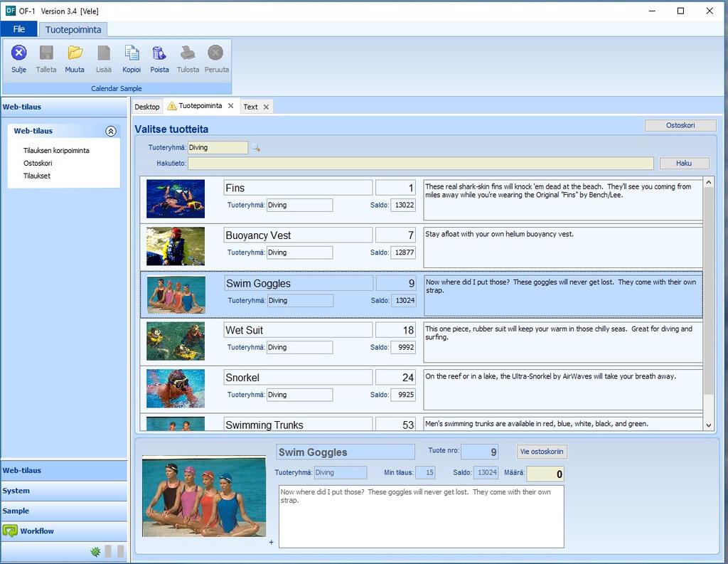
Task: Click the Kopioi copy icon
Action: 132,53
